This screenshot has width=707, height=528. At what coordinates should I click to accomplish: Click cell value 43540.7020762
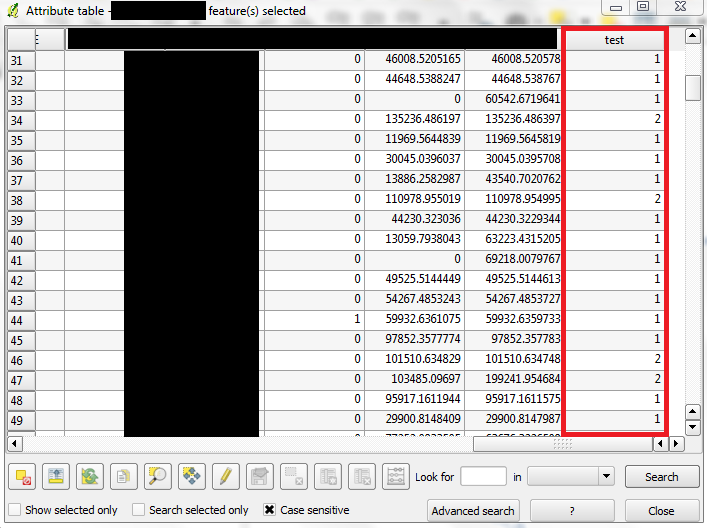[x=523, y=179]
